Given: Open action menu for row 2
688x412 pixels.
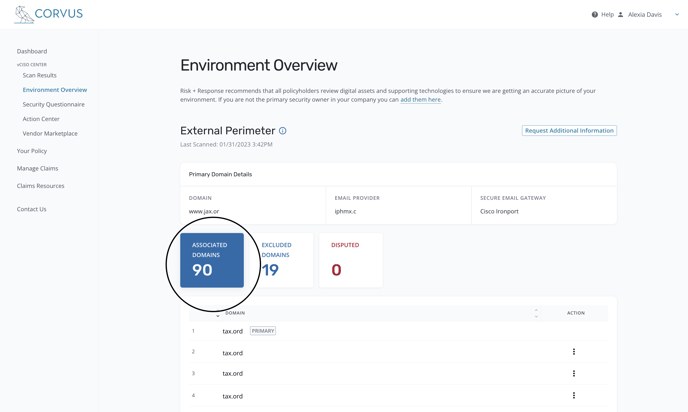Looking at the screenshot, I should [573, 352].
